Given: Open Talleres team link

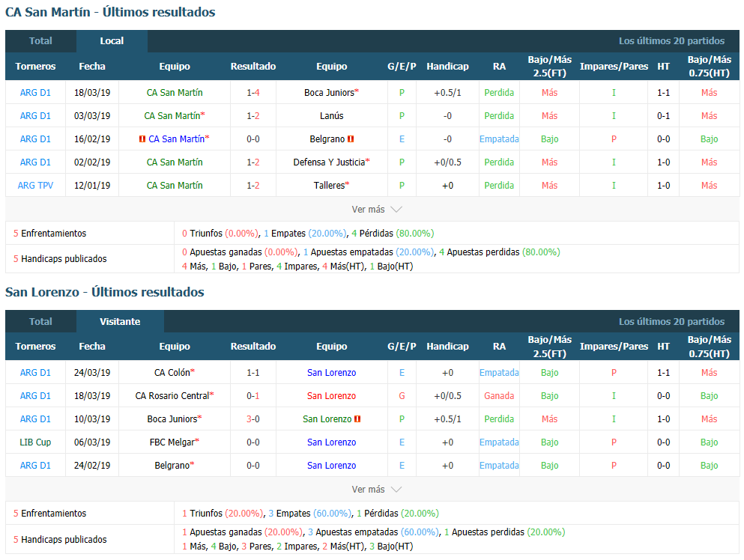Looking at the screenshot, I should (330, 186).
